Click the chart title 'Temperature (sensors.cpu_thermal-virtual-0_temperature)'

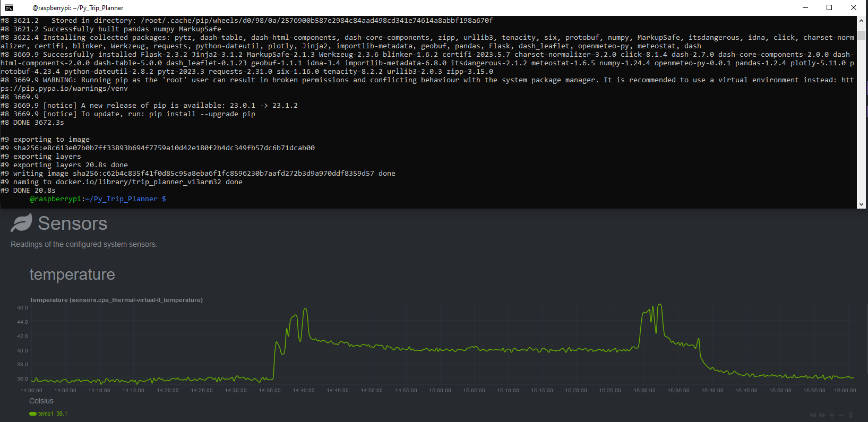tap(116, 300)
